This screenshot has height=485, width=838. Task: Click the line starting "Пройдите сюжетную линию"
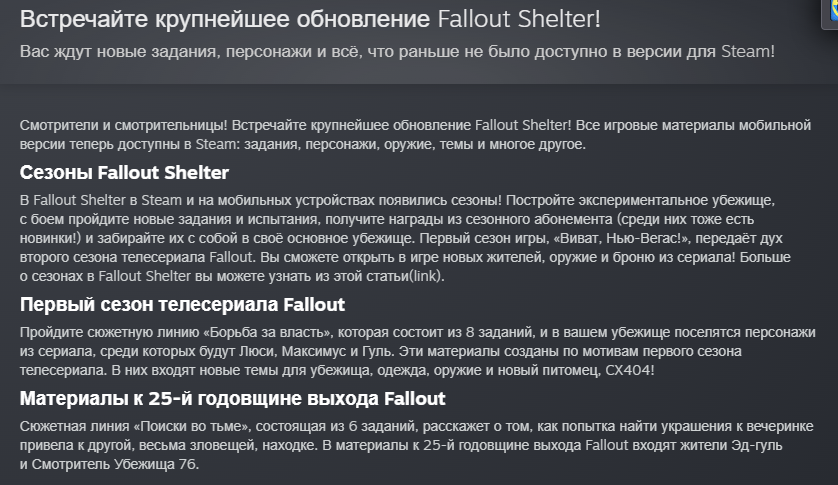(x=418, y=332)
